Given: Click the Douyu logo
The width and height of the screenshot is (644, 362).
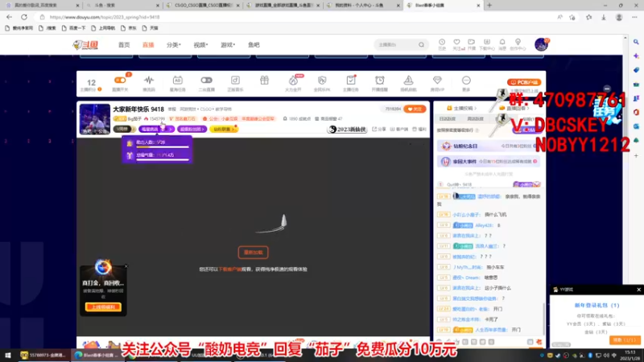Looking at the screenshot, I should pyautogui.click(x=85, y=45).
